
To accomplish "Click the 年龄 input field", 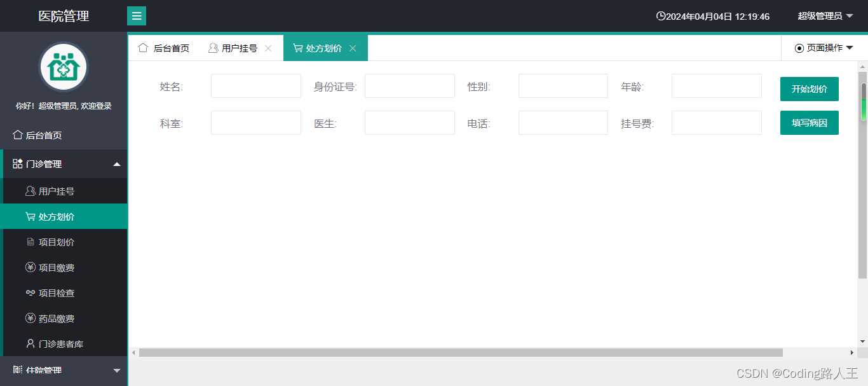I will pos(717,86).
